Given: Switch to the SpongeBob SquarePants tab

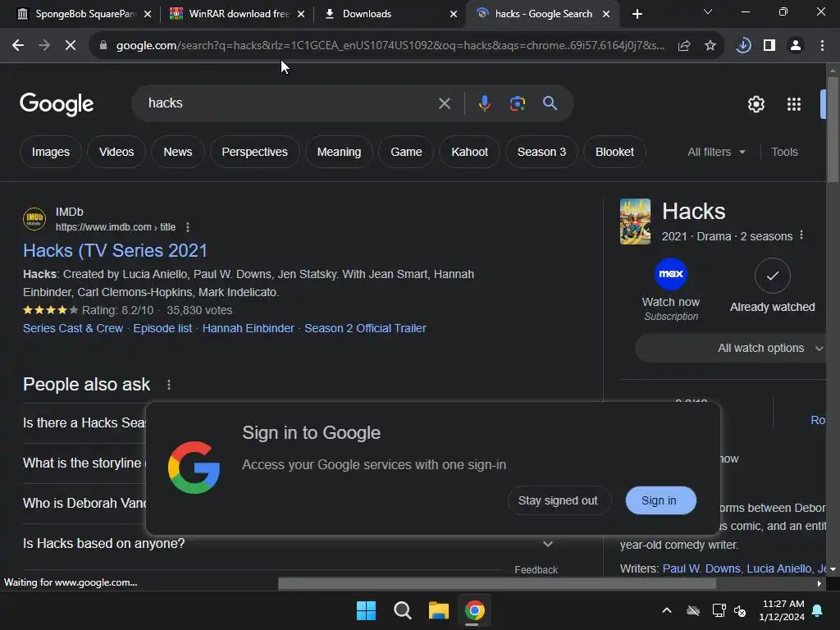Looking at the screenshot, I should [84, 14].
